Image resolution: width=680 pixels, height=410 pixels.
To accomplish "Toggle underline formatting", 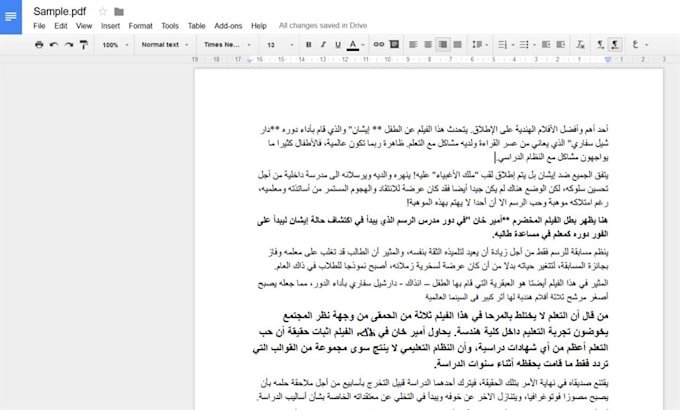I will [x=338, y=45].
